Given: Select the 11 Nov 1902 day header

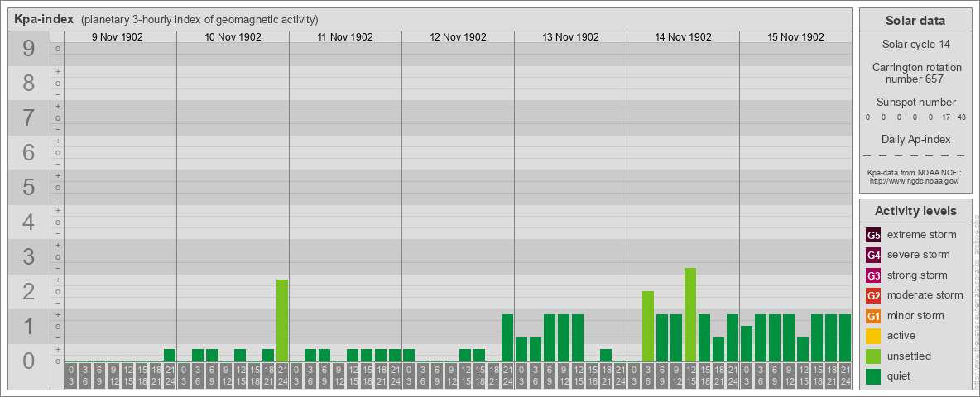Looking at the screenshot, I should 346,37.
